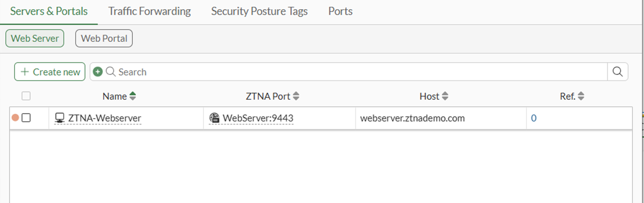
Task: Open the Security Posture Tags tab
Action: pyautogui.click(x=259, y=11)
